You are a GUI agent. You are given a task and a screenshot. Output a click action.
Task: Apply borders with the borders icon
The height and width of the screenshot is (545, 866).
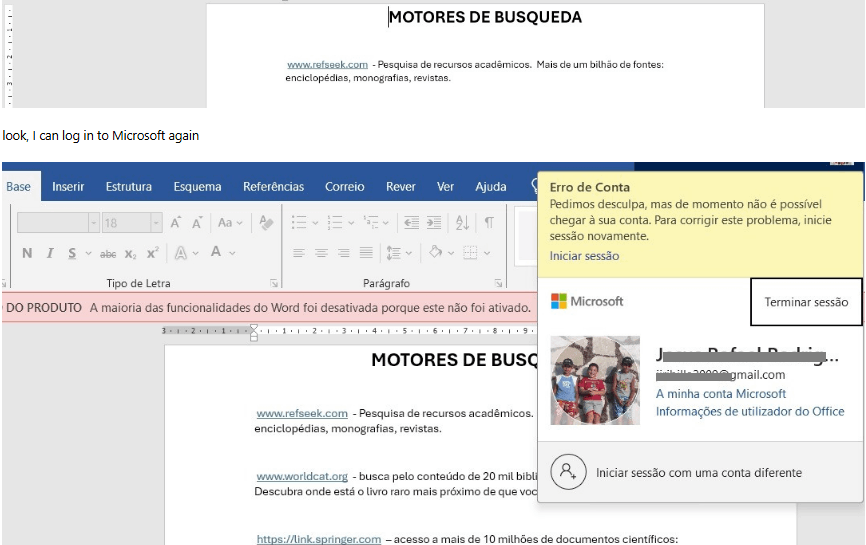[470, 253]
